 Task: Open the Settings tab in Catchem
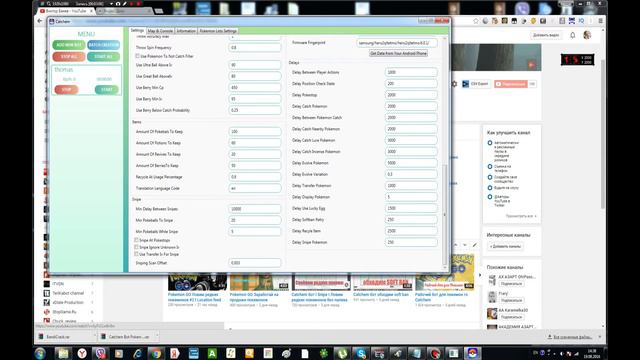click(x=137, y=31)
